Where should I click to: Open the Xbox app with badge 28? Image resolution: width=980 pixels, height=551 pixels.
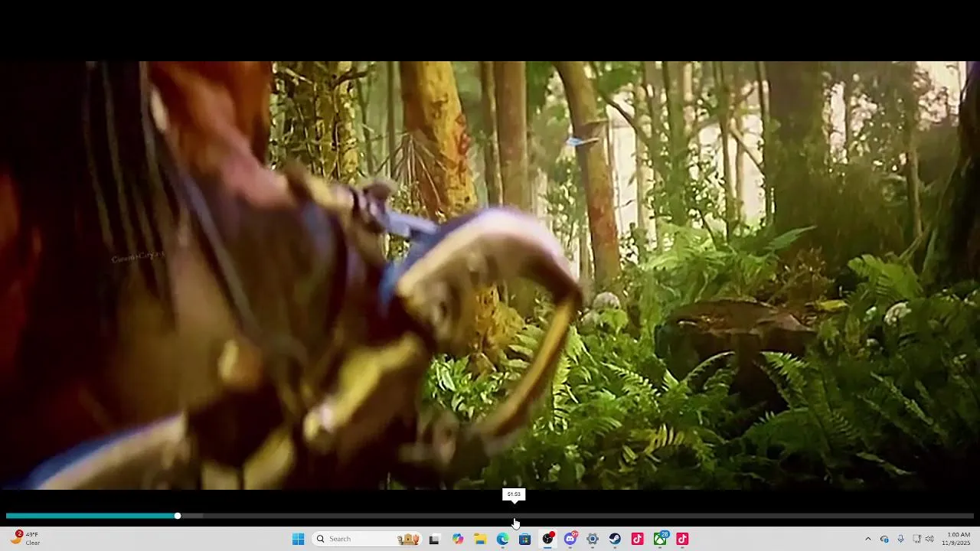[x=660, y=539]
